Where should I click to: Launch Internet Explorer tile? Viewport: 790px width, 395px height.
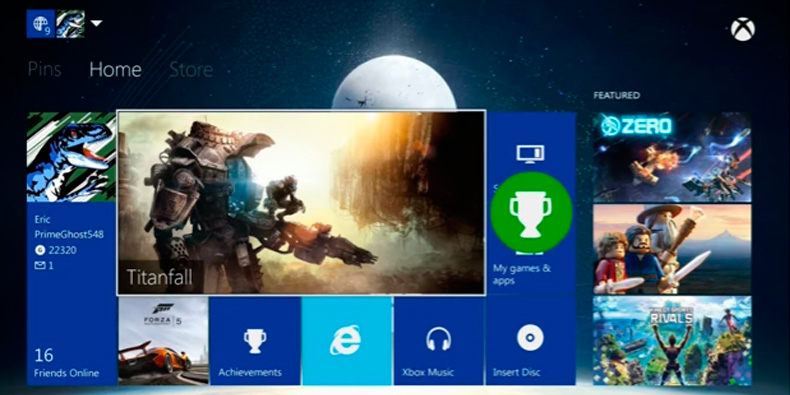(x=347, y=341)
